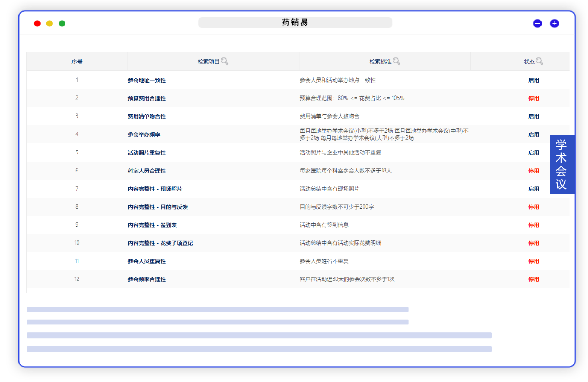588x382 pixels.
Task: Click the green traffic-light dot
Action: (x=62, y=23)
